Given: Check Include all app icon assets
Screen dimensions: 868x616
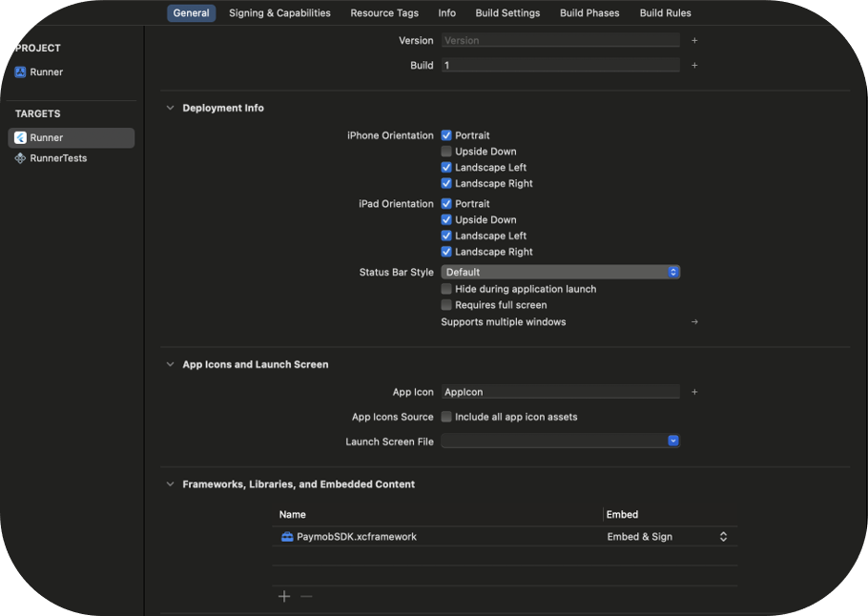Looking at the screenshot, I should (x=446, y=417).
